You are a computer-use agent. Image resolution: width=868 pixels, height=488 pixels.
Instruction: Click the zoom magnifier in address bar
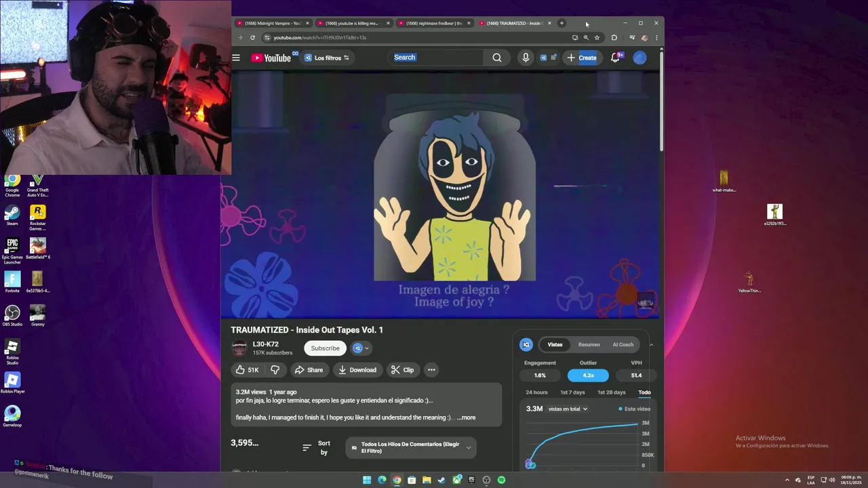tap(586, 38)
